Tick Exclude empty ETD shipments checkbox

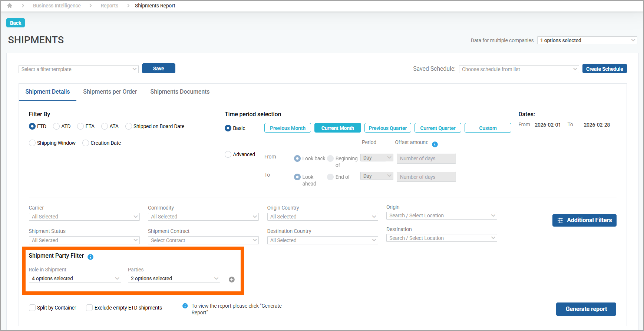point(89,308)
